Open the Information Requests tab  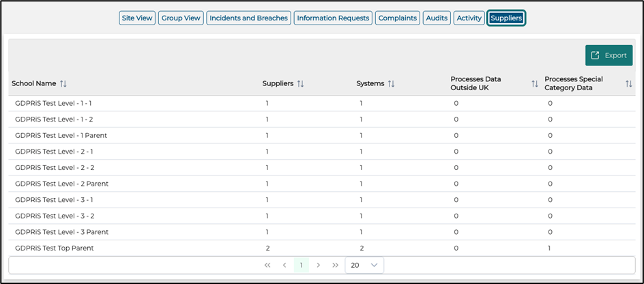tap(333, 18)
